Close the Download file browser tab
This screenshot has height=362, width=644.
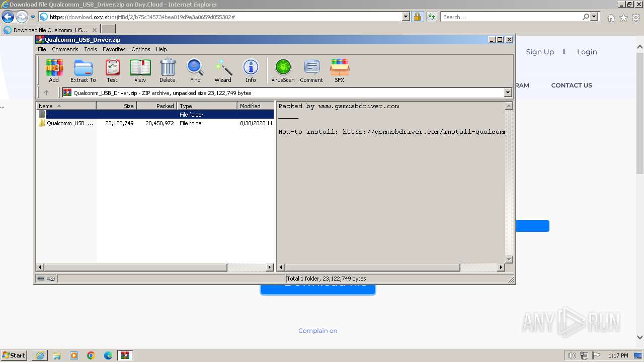94,30
